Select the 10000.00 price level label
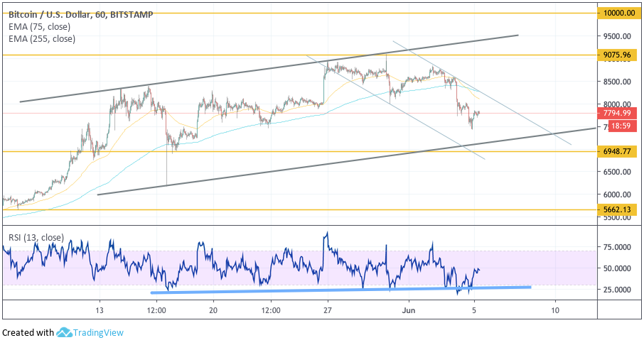The image size is (644, 345). pyautogui.click(x=618, y=13)
